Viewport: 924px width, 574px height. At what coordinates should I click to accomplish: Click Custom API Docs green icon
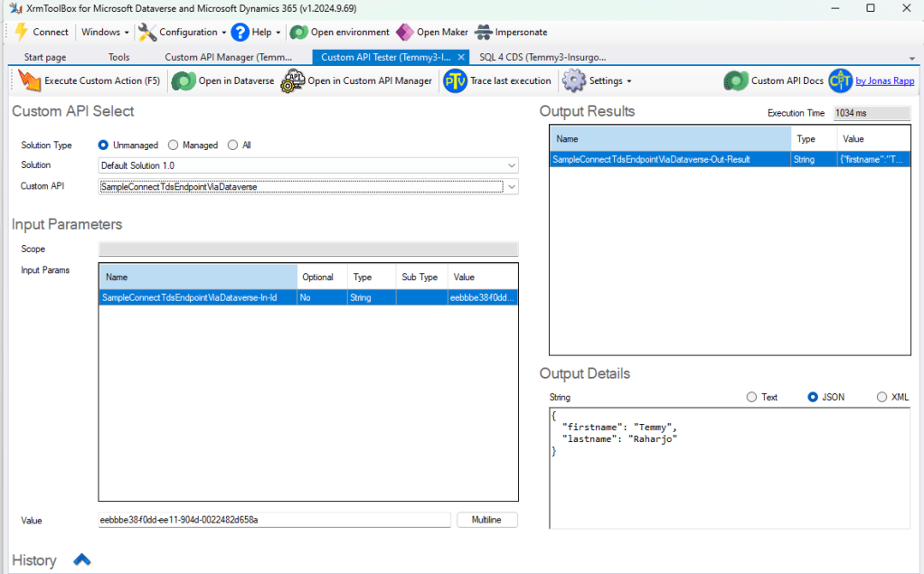pyautogui.click(x=736, y=80)
